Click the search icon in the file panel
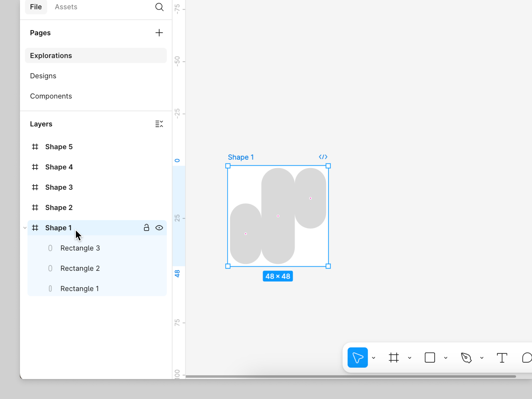Viewport: 532px width, 399px height. pyautogui.click(x=159, y=7)
